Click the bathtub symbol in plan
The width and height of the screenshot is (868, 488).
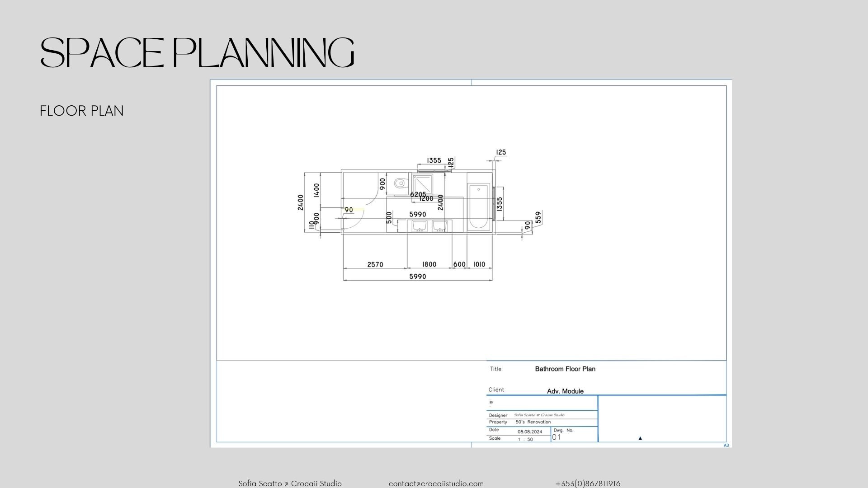tap(478, 206)
